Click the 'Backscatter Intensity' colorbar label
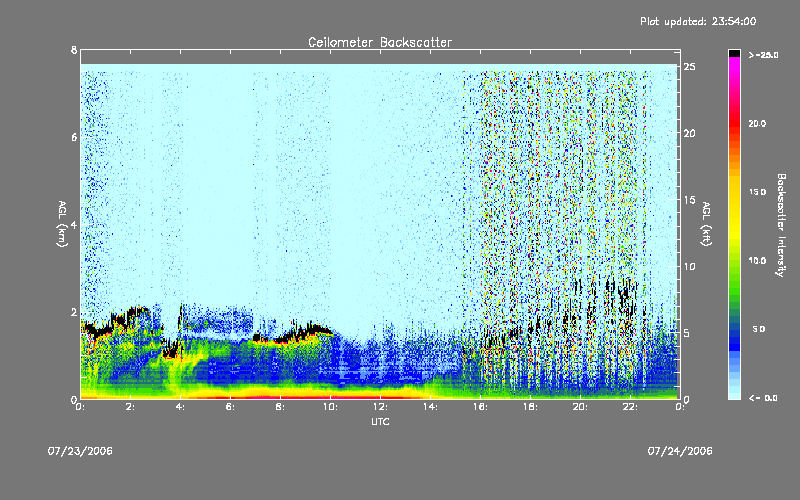 coord(781,225)
